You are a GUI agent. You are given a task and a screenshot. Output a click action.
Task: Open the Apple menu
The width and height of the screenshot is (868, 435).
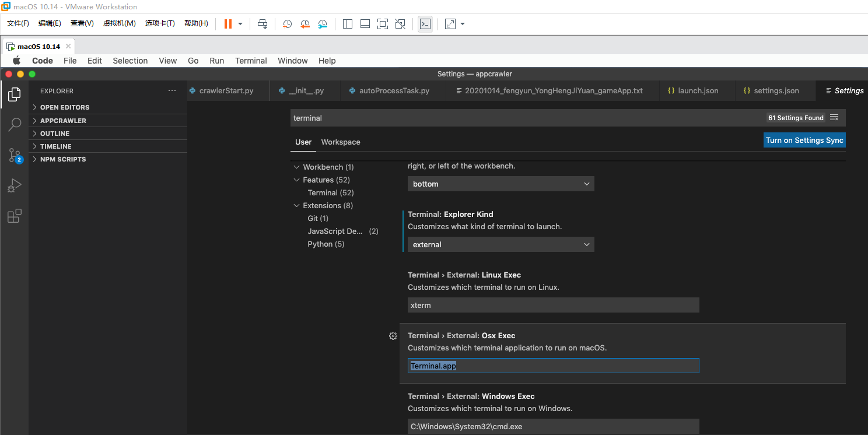[16, 61]
